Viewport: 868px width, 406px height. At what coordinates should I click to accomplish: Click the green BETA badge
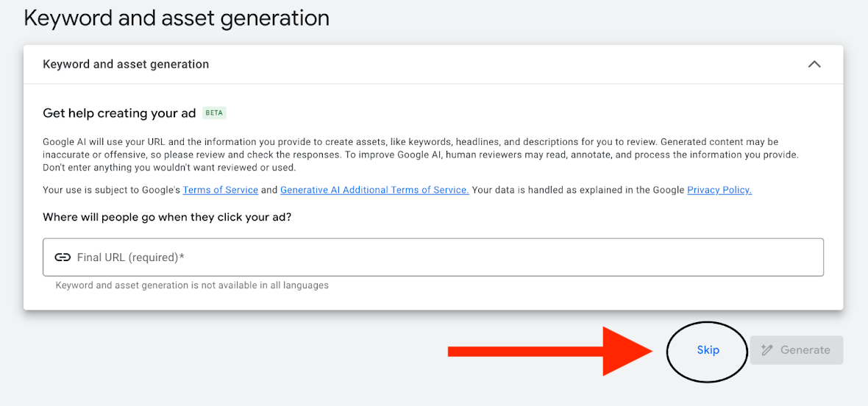[214, 113]
